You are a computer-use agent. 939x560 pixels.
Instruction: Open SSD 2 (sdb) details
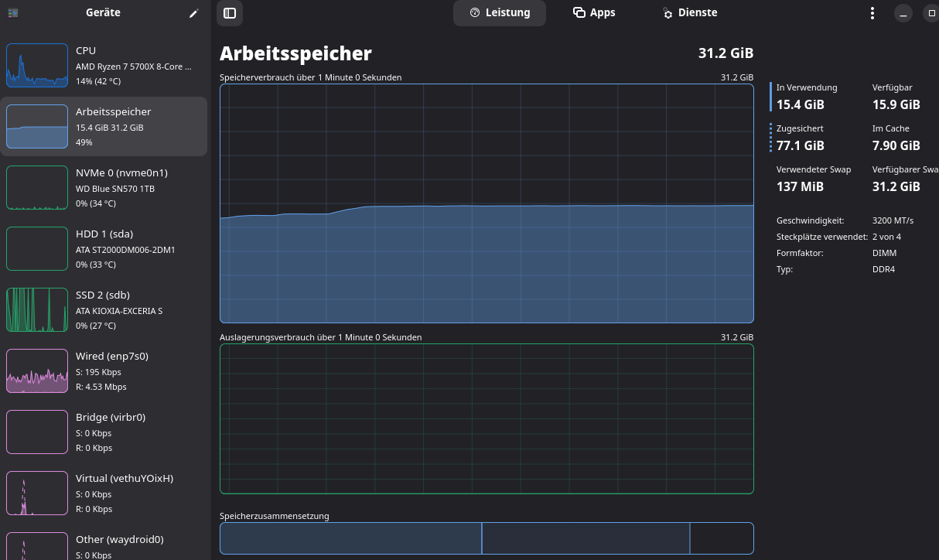104,309
